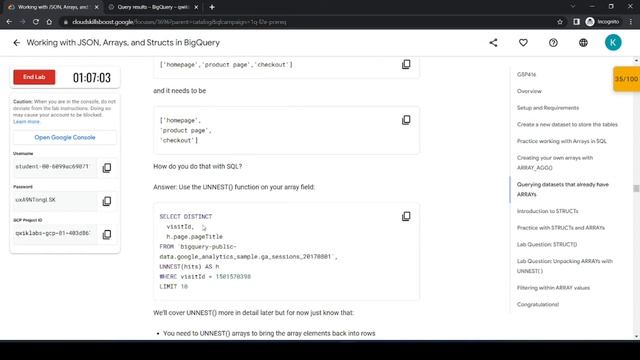The height and width of the screenshot is (360, 640).
Task: Click the lab title heading text
Action: coord(123,42)
